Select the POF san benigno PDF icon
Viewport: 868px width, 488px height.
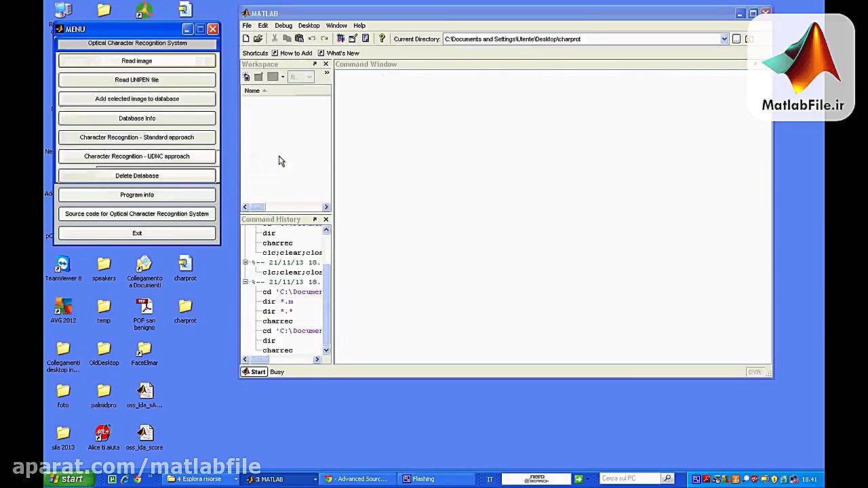144,314
